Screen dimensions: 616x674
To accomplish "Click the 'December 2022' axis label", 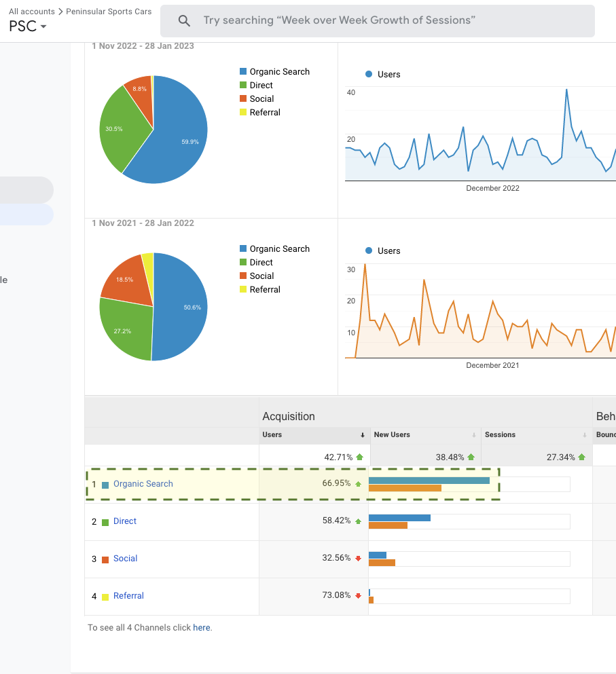I will click(492, 188).
